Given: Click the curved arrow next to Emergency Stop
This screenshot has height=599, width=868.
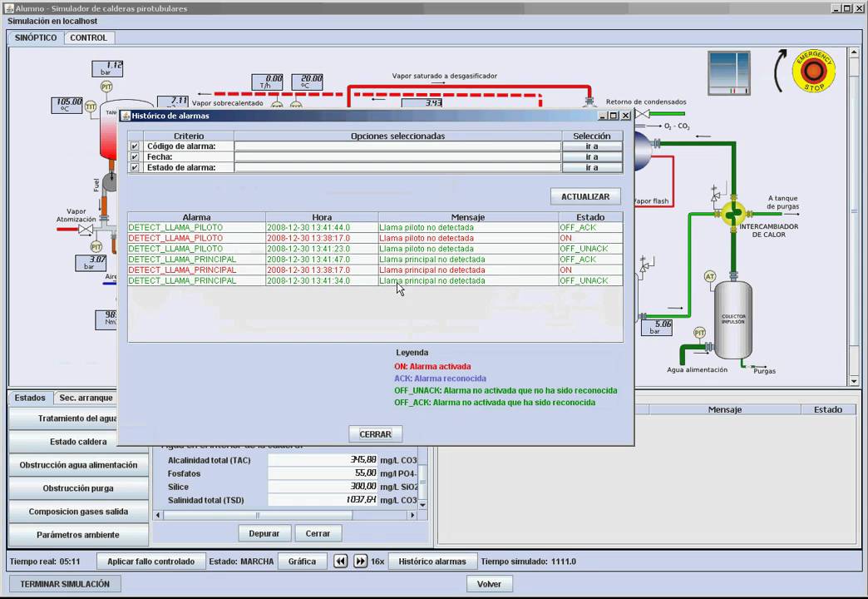Looking at the screenshot, I should 780,71.
